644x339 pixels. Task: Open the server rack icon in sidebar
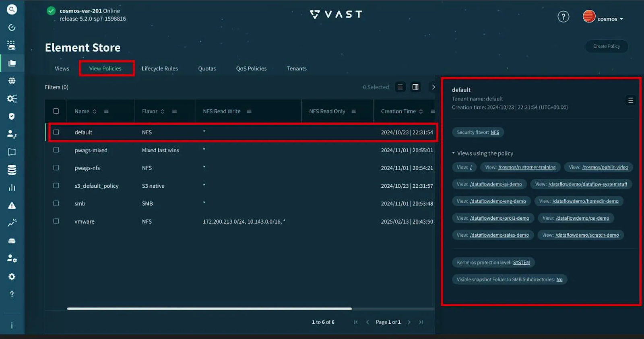pos(12,45)
